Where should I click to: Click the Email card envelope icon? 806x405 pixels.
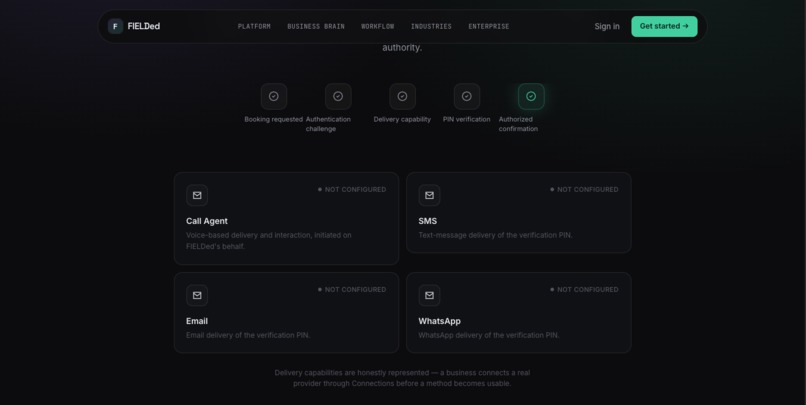tap(197, 295)
